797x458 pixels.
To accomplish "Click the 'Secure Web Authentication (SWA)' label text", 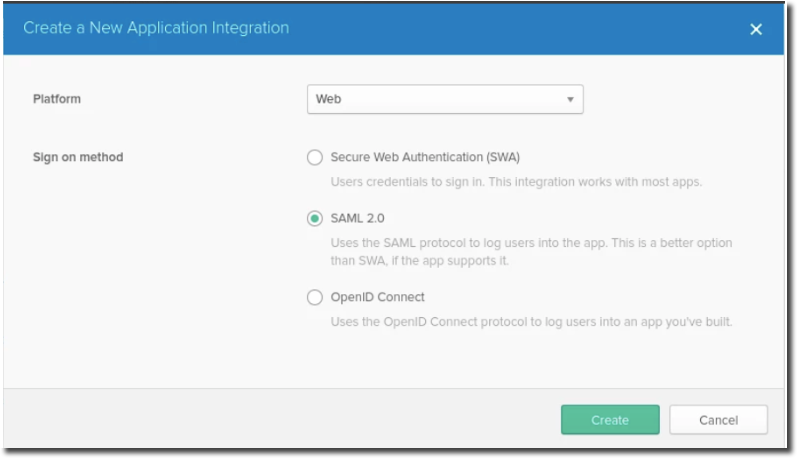I will point(425,157).
